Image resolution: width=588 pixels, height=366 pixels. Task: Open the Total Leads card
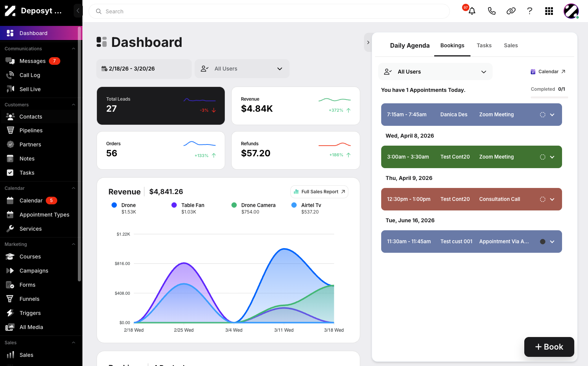[161, 106]
